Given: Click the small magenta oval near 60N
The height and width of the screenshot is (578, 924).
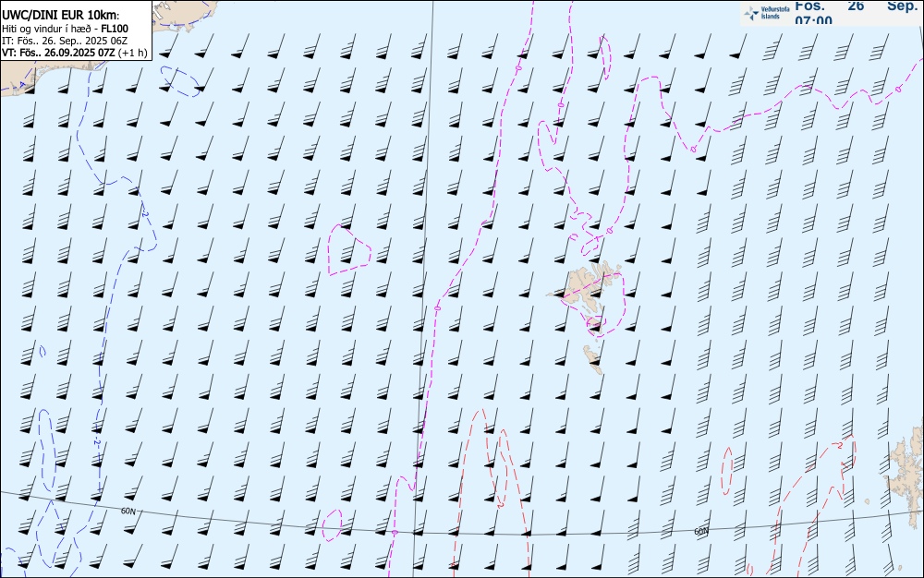Looking at the screenshot, I should pos(333,525).
